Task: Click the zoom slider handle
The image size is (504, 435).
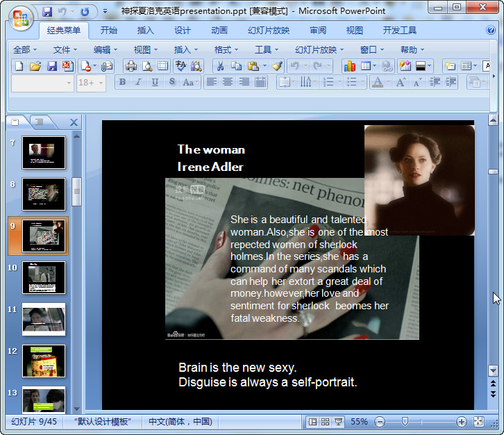Action: click(405, 422)
